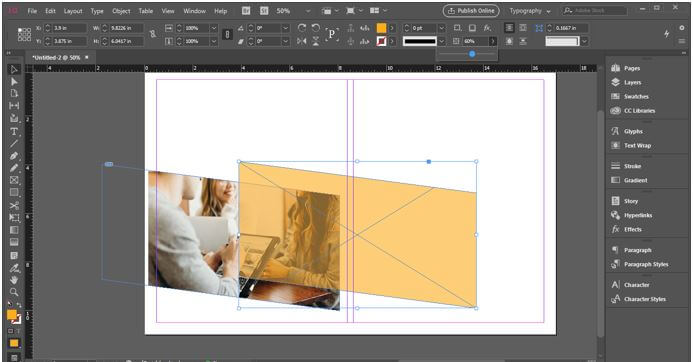Viewport: 693px width, 362px height.
Task: Select the Rectangle tool
Action: click(x=14, y=192)
